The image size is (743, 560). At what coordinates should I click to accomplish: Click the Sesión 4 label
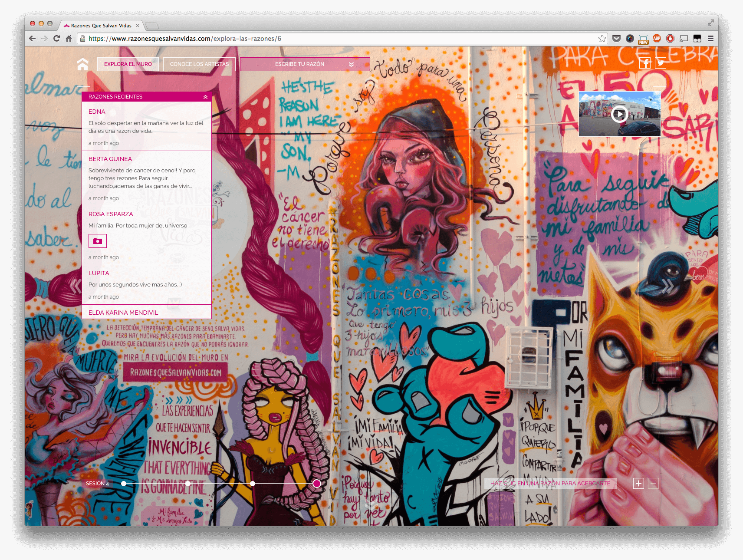[x=97, y=483]
